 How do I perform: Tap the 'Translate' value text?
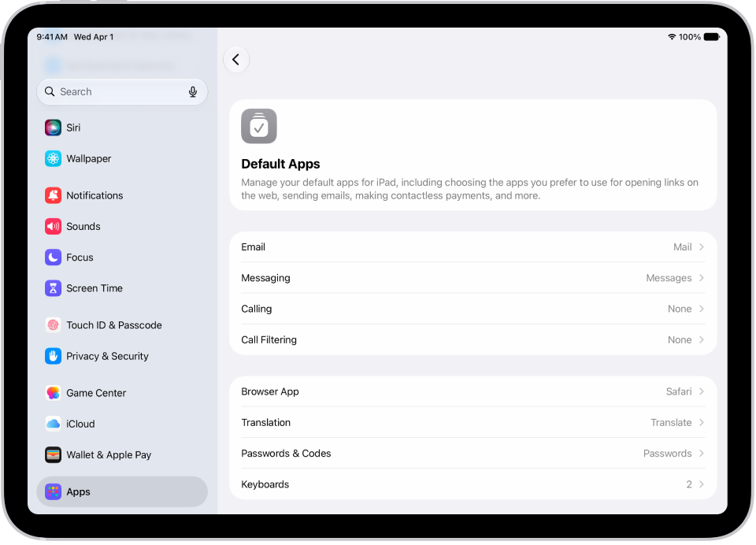[x=671, y=422]
